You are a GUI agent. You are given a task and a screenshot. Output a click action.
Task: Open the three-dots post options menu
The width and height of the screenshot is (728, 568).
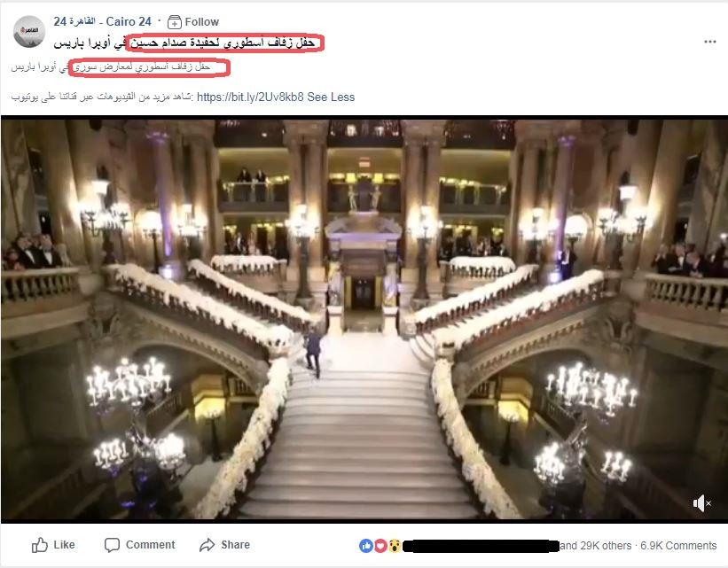(710, 42)
